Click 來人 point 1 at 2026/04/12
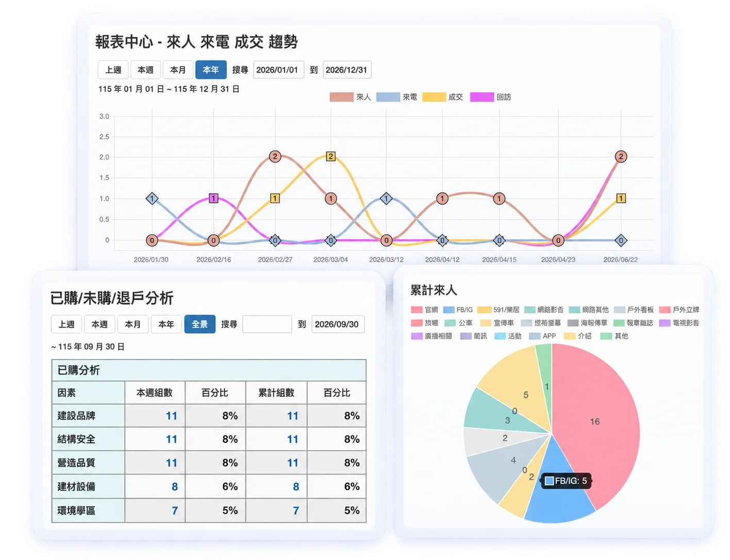The height and width of the screenshot is (560, 730). 442,198
